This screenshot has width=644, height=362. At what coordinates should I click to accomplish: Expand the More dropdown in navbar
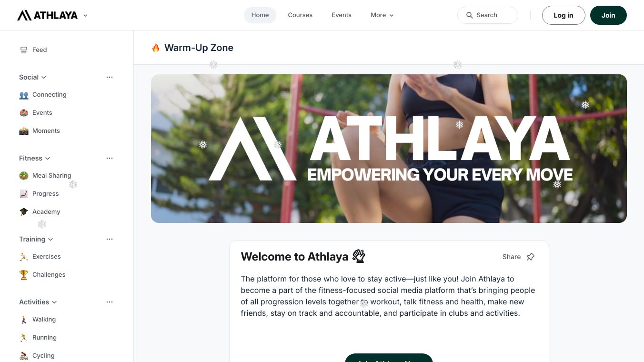pyautogui.click(x=382, y=15)
